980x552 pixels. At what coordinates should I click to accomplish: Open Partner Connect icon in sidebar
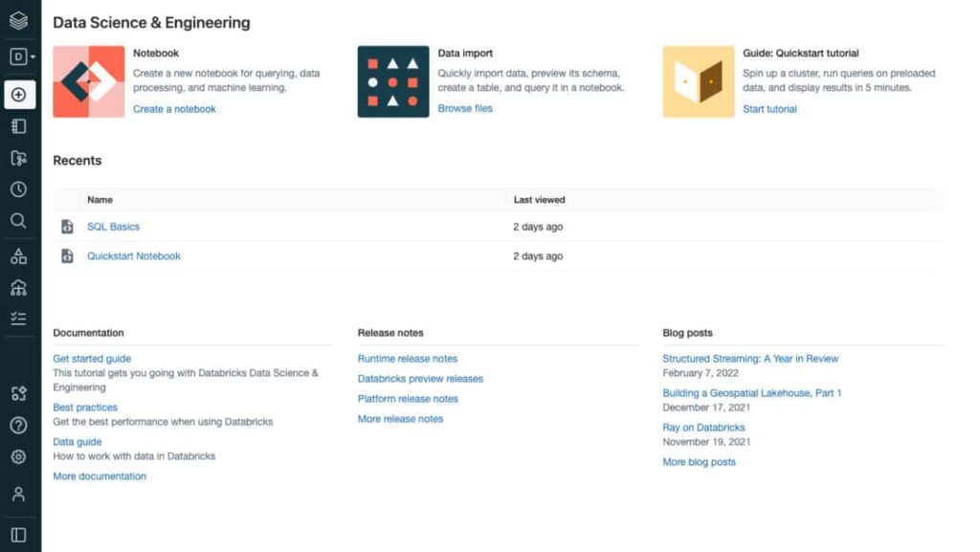pyautogui.click(x=19, y=393)
